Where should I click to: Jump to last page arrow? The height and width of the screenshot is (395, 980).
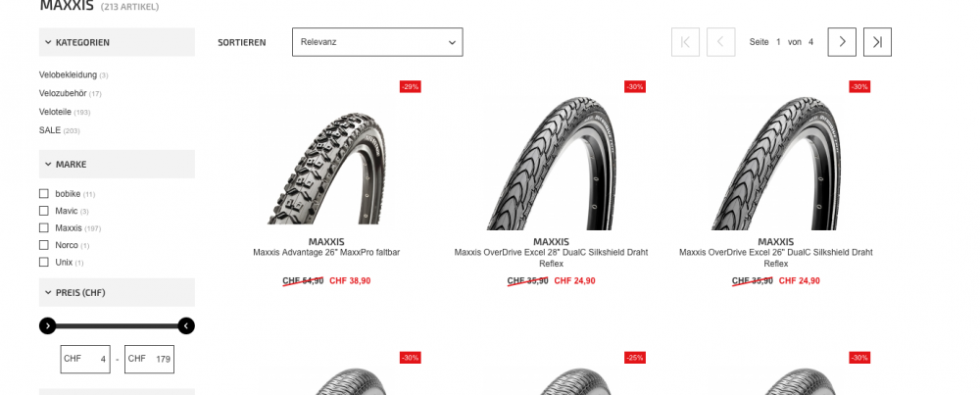tap(877, 42)
